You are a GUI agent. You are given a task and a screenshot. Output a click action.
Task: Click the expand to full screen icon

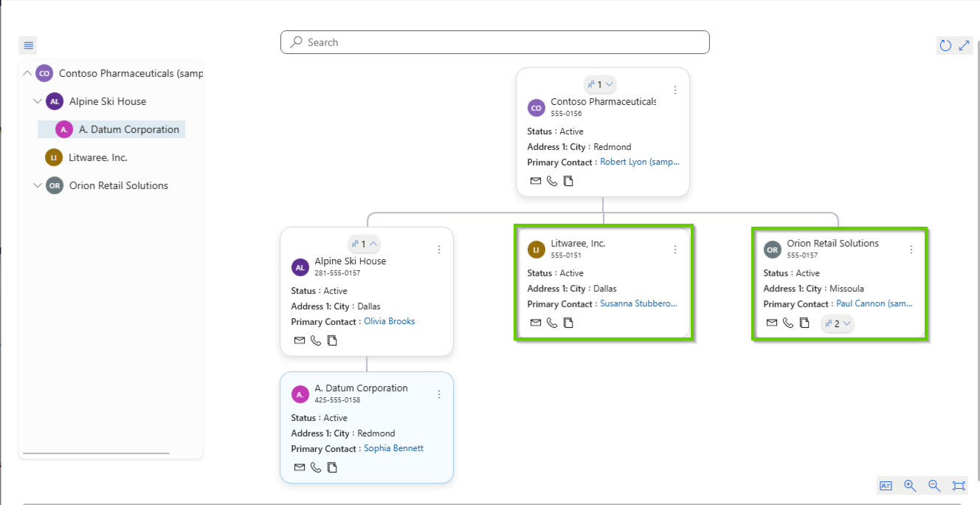point(964,46)
